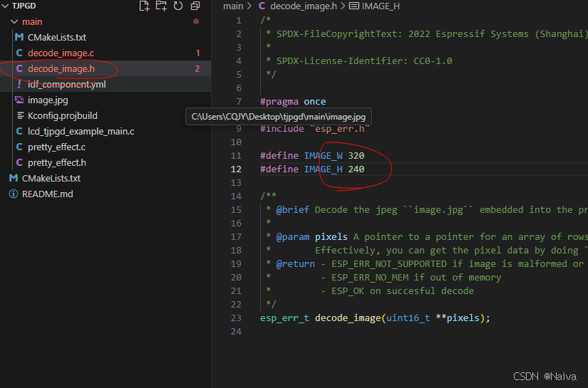Click the lines icon beside Kconfig.projbuild
This screenshot has height=388, width=588.
(x=20, y=116)
